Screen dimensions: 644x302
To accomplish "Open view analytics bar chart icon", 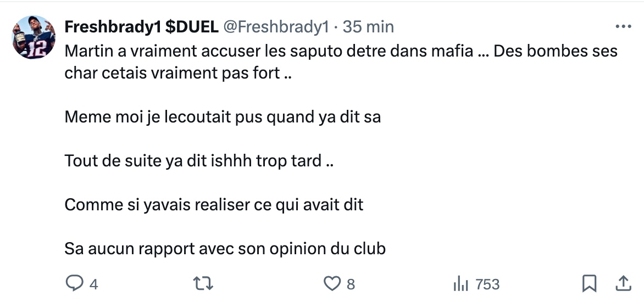I will tap(460, 283).
